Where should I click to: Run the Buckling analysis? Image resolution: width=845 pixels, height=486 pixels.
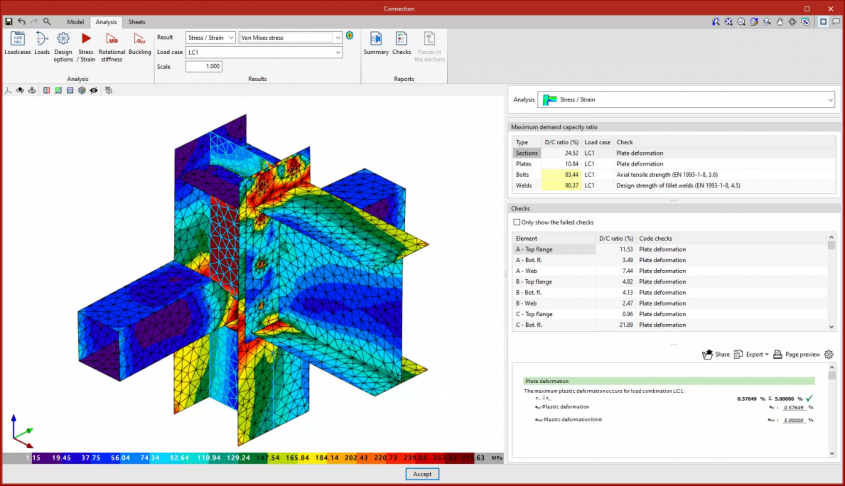click(x=140, y=43)
